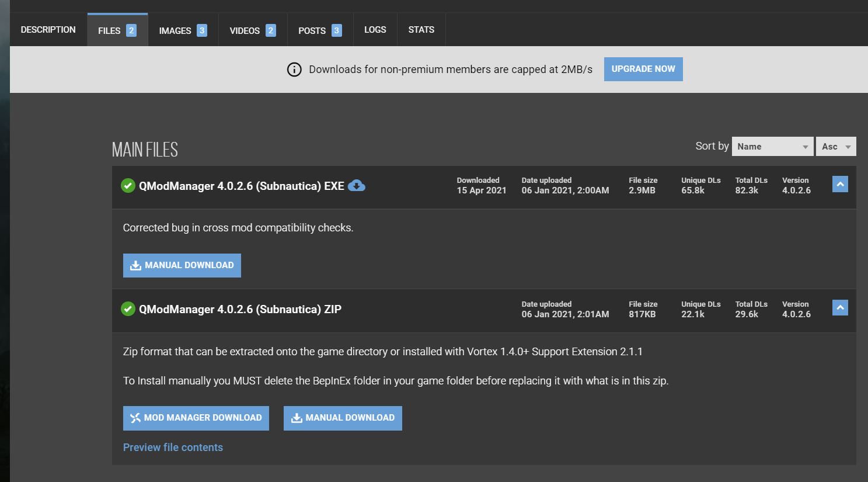
Task: Click Manual Download for the ZIP file
Action: [343, 418]
